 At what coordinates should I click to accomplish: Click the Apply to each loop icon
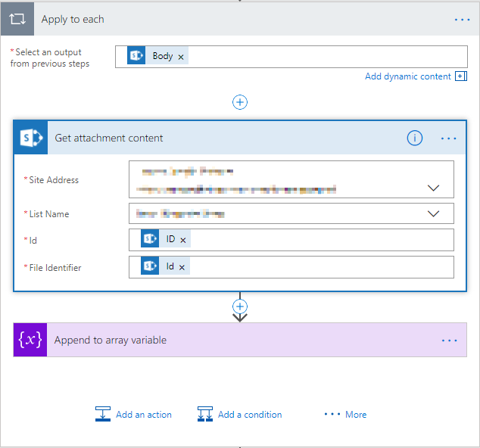[17, 19]
